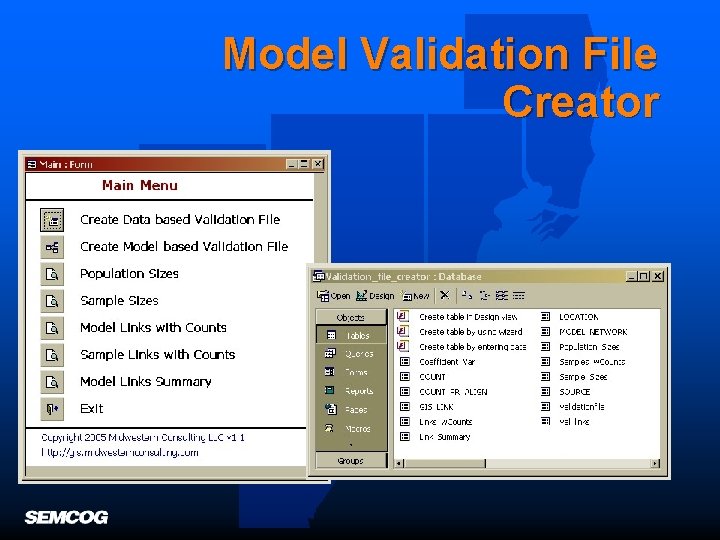Click New in the Database window toolbar
The image size is (720, 540).
click(416, 296)
